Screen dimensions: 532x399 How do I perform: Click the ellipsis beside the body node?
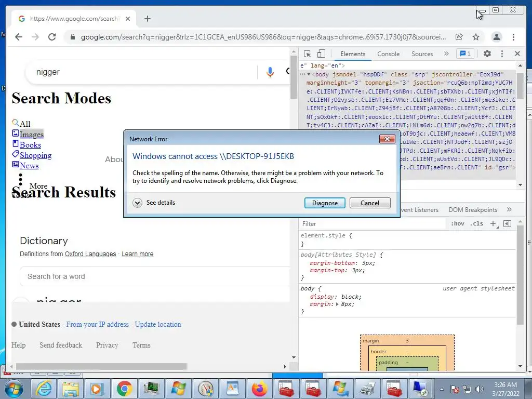point(302,74)
